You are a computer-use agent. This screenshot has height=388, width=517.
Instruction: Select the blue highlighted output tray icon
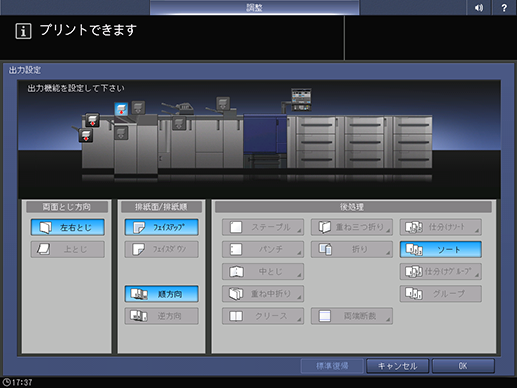point(121,109)
